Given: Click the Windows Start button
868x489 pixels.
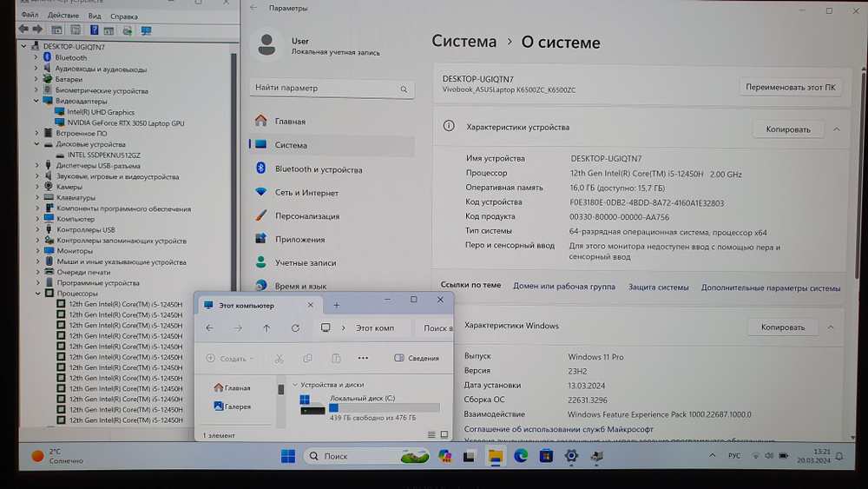Looking at the screenshot, I should click(288, 456).
